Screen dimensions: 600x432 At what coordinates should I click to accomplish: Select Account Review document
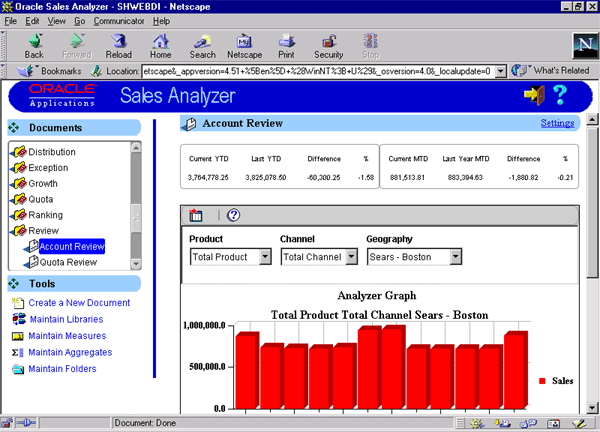72,246
